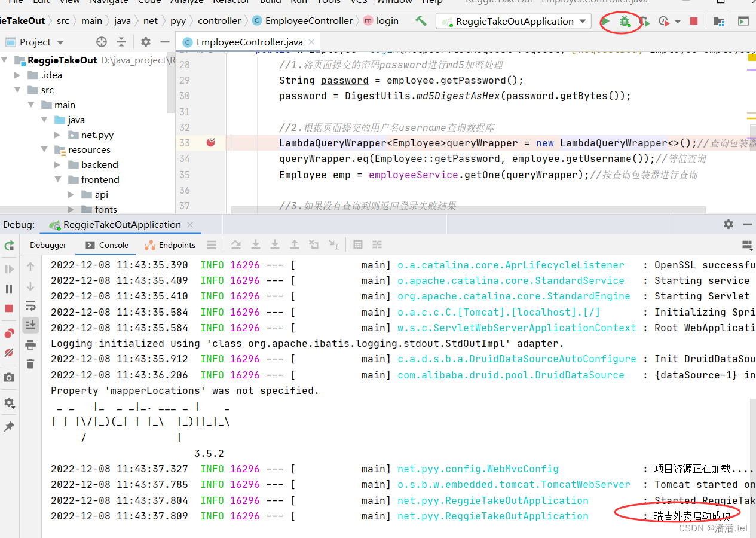Screen dimensions: 756x538
Task: Open debug settings gear in side toolbar
Action: (9, 403)
